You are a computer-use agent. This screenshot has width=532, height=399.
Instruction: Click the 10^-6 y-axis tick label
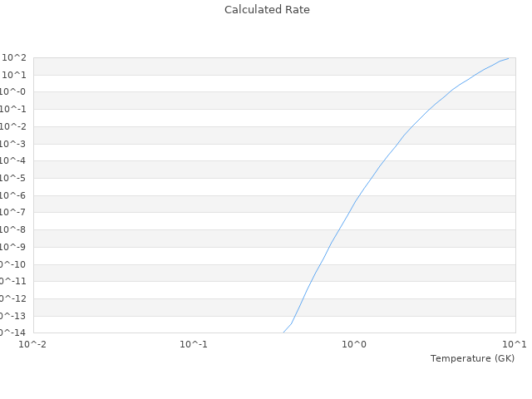(x=14, y=195)
